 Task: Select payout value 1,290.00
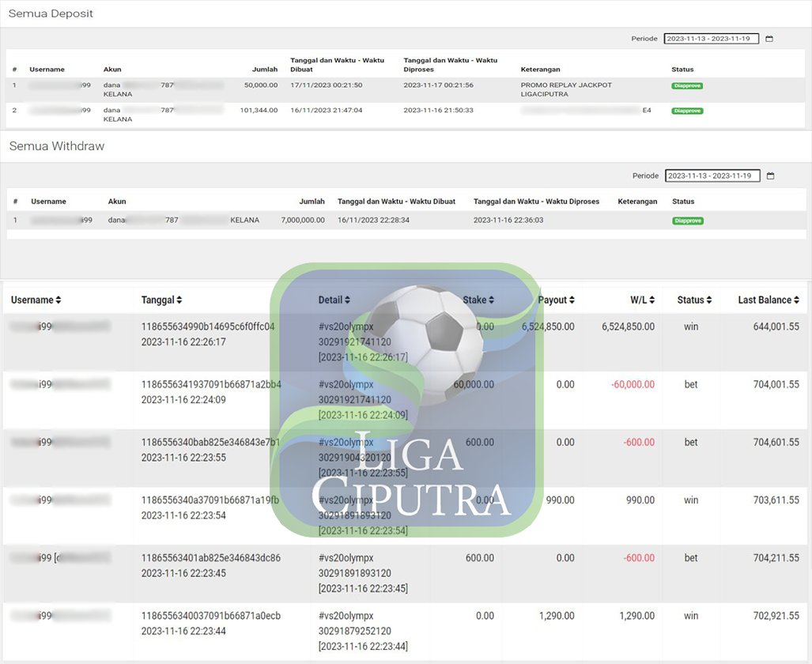click(557, 616)
